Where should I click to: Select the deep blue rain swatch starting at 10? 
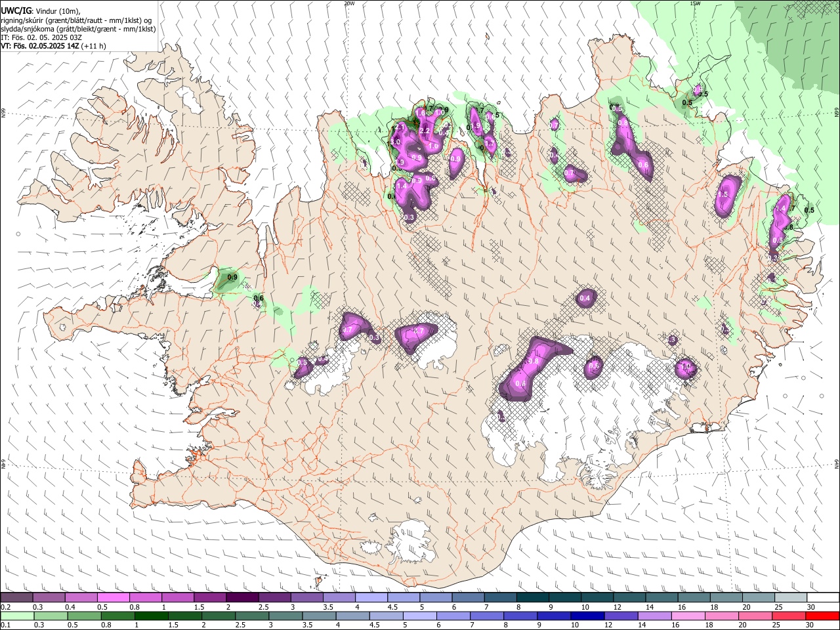[586, 616]
